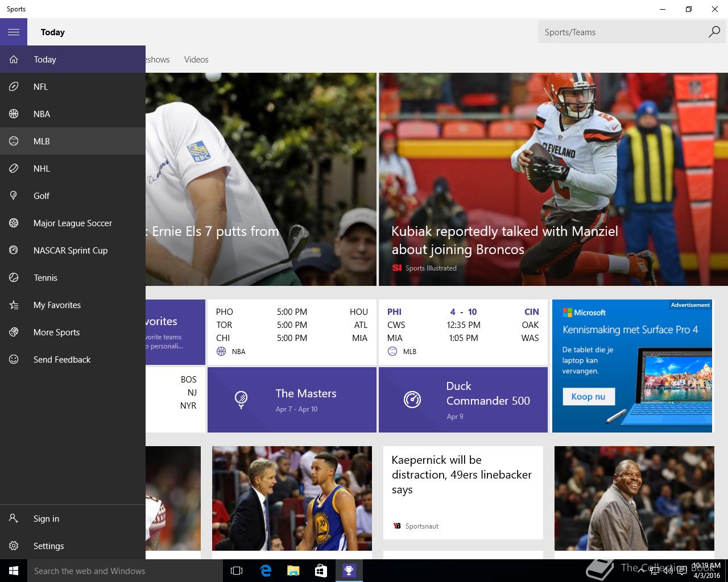Screen dimensions: 728x582
Task: Open the Stephen Curry photo story thumbnail
Action: click(292, 498)
